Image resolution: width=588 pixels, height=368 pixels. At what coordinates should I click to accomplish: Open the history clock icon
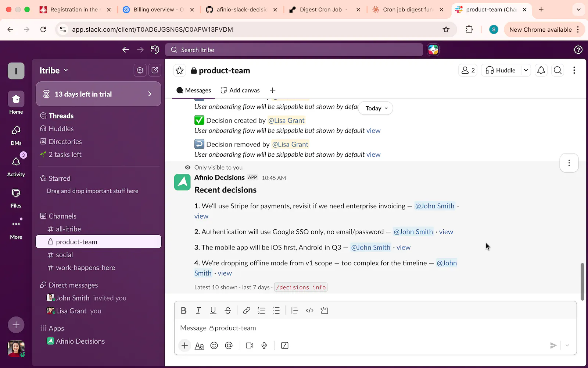(155, 50)
